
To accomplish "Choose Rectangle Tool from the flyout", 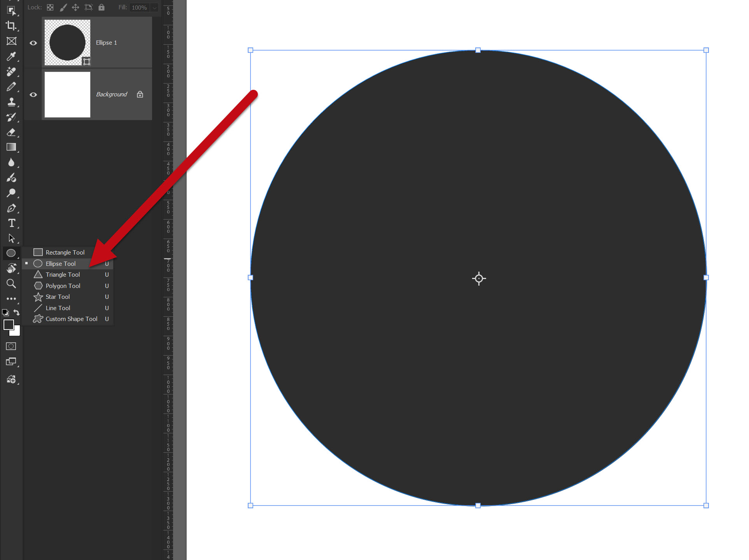I will pyautogui.click(x=65, y=253).
